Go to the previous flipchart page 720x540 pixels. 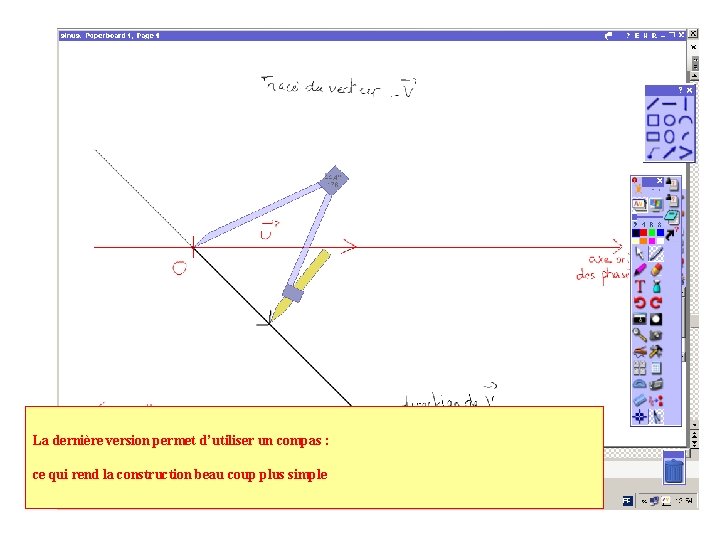pos(672,184)
